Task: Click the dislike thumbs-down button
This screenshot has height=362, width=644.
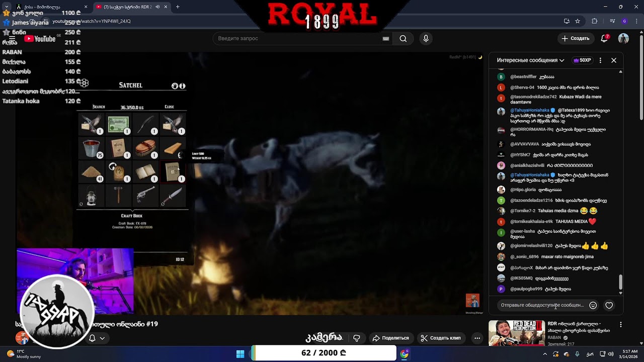Action: [x=357, y=338]
